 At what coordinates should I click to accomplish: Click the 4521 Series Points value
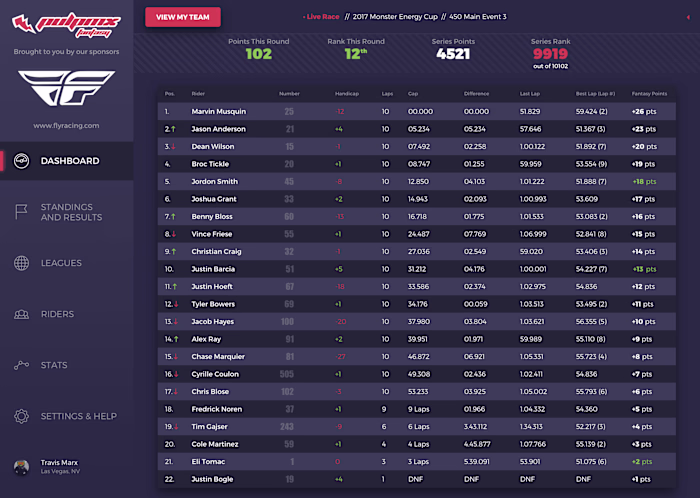(x=453, y=54)
